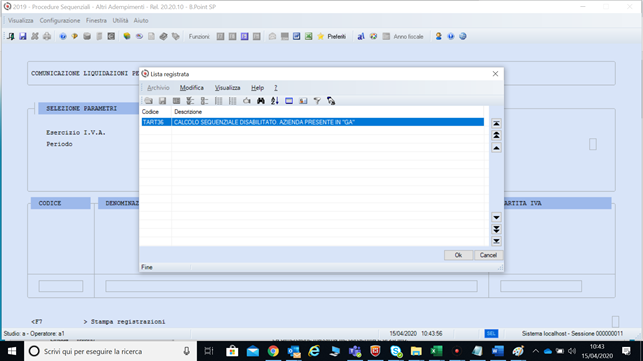Move up one row in list
643x361 pixels.
pyautogui.click(x=496, y=148)
